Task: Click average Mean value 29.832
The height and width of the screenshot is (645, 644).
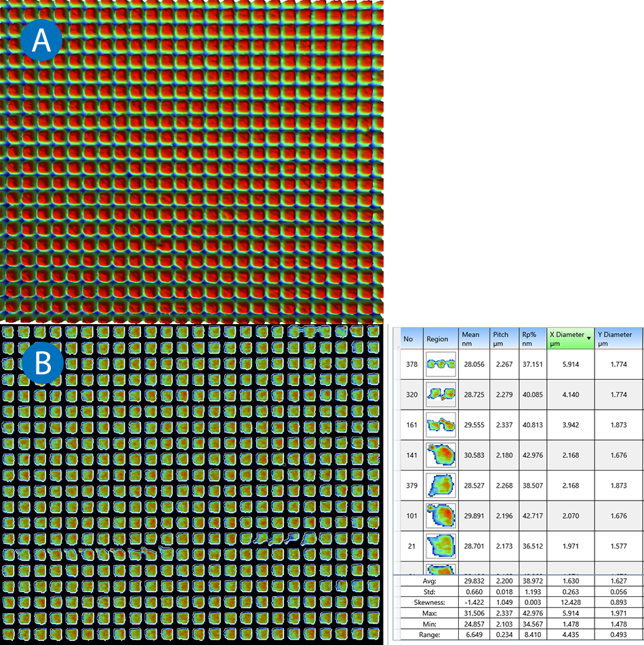Action: click(474, 581)
